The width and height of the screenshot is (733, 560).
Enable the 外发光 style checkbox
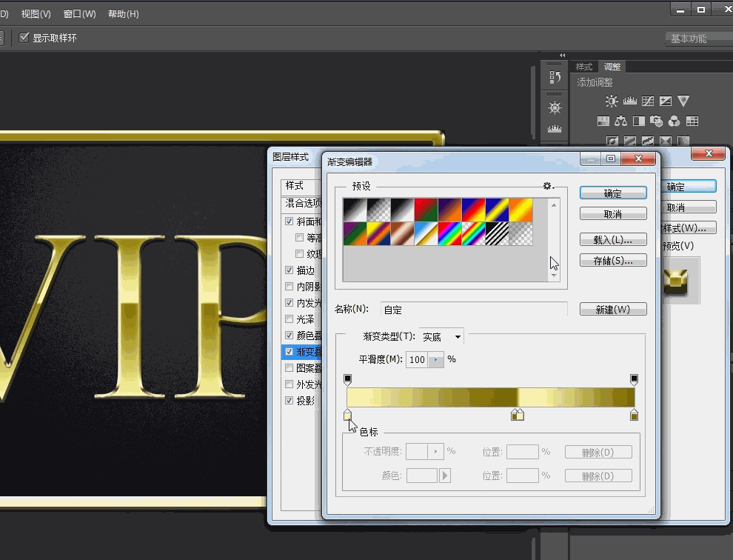[x=289, y=384]
